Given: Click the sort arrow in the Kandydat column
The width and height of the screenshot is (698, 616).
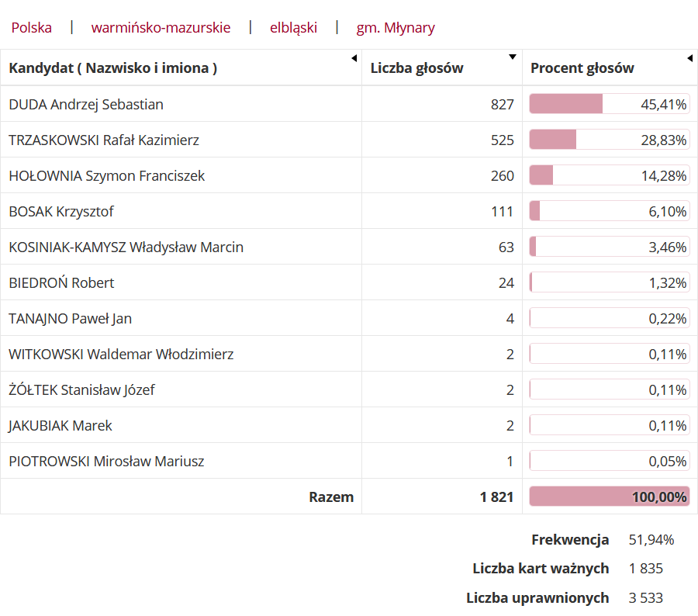Looking at the screenshot, I should click(x=354, y=58).
